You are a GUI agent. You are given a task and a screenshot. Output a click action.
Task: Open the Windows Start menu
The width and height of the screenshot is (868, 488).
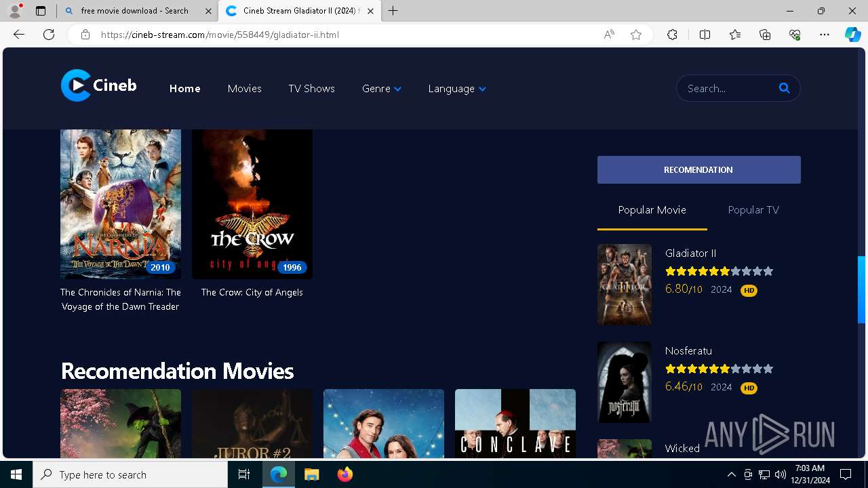pyautogui.click(x=16, y=474)
